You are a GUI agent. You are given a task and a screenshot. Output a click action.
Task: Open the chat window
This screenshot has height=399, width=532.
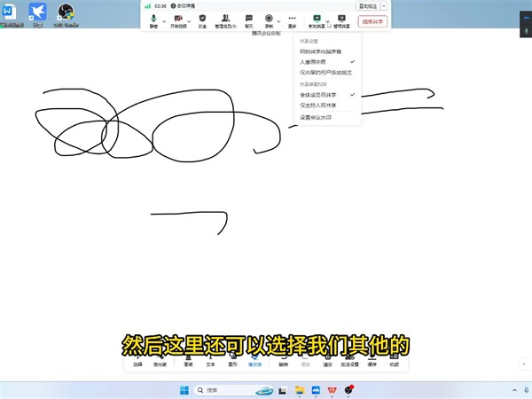(x=248, y=21)
